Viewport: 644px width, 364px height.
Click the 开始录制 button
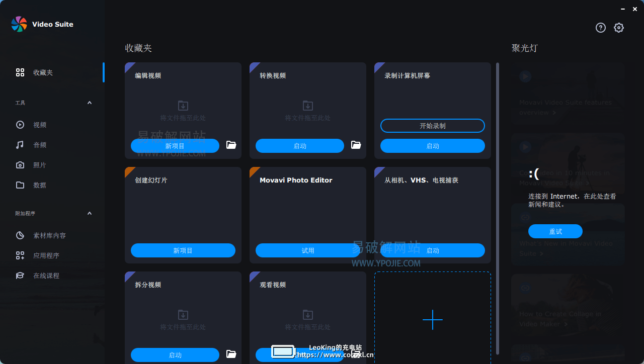433,126
